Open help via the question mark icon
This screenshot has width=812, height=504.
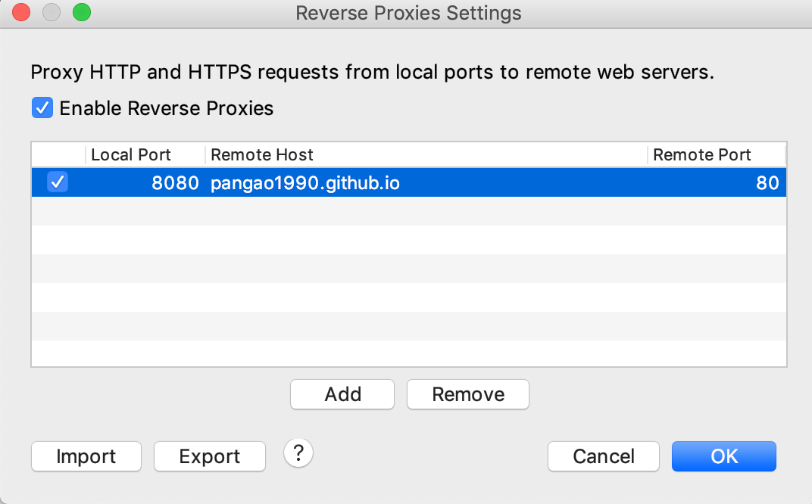pos(298,453)
